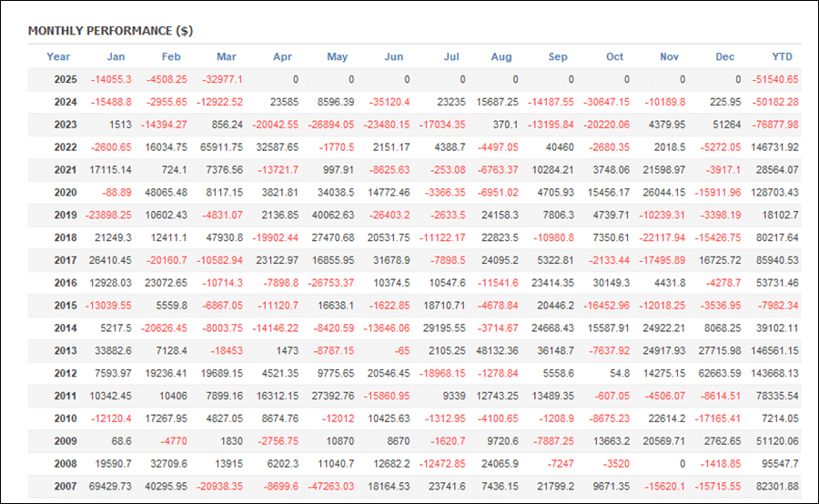Click 2007 January value 69429.73
Screen dimensions: 819x504
(110, 486)
